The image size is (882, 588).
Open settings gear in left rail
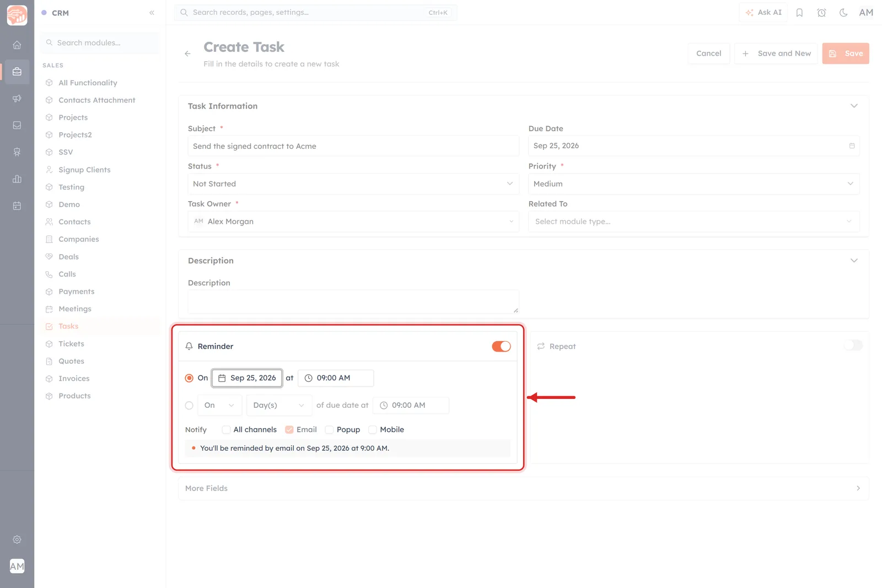pos(17,540)
